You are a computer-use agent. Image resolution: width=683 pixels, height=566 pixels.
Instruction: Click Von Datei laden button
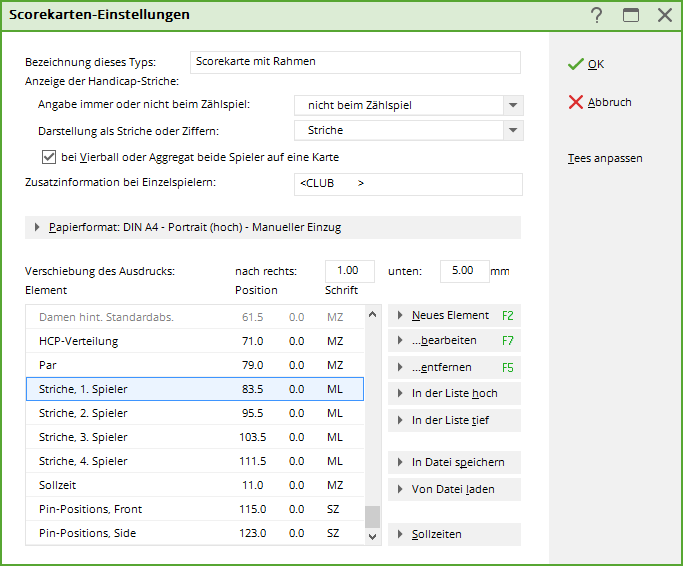[453, 489]
